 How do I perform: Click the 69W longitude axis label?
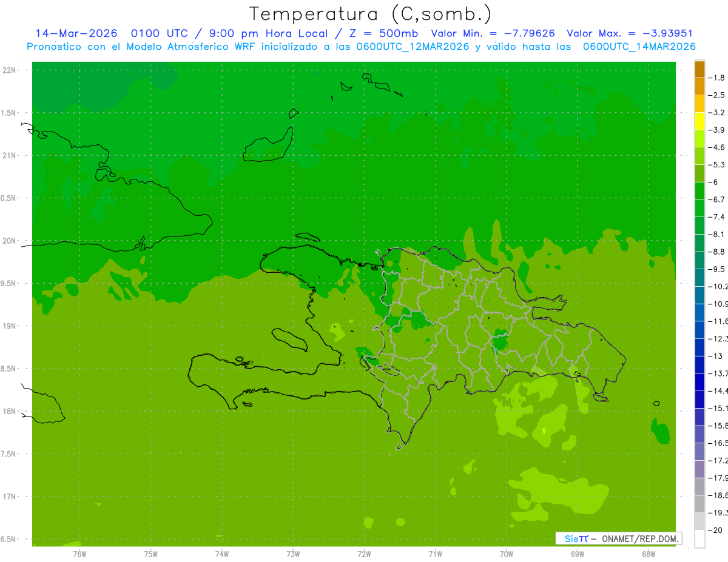point(578,554)
